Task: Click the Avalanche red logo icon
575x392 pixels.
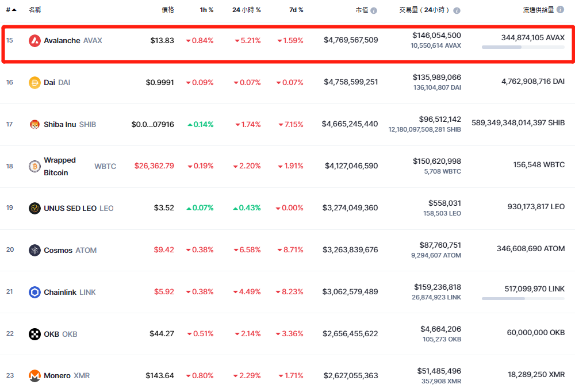Action: [34, 41]
